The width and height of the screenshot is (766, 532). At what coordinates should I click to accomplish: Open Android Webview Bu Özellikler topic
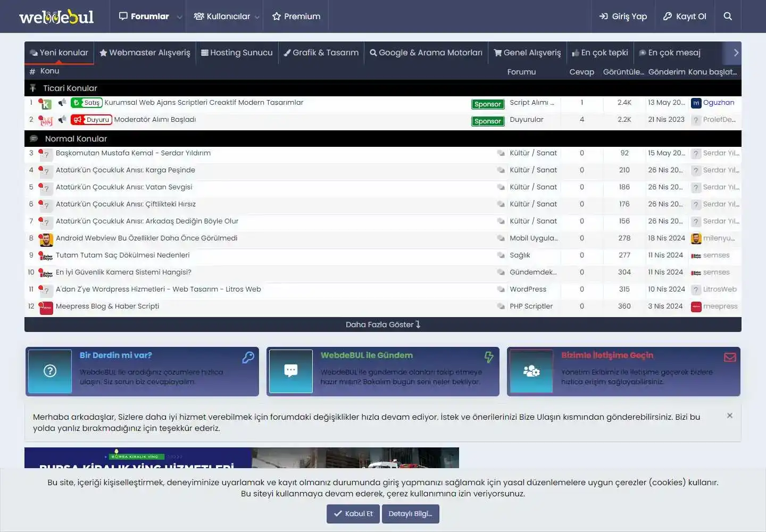pyautogui.click(x=146, y=238)
